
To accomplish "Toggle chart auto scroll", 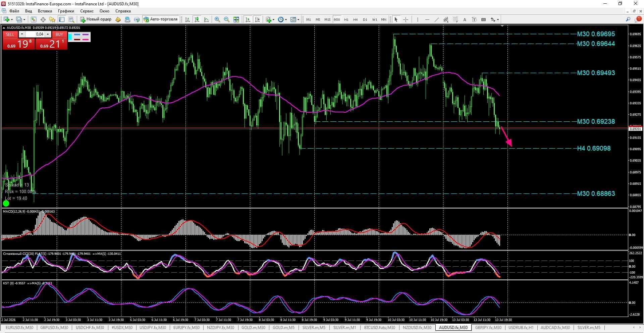I will click(248, 19).
